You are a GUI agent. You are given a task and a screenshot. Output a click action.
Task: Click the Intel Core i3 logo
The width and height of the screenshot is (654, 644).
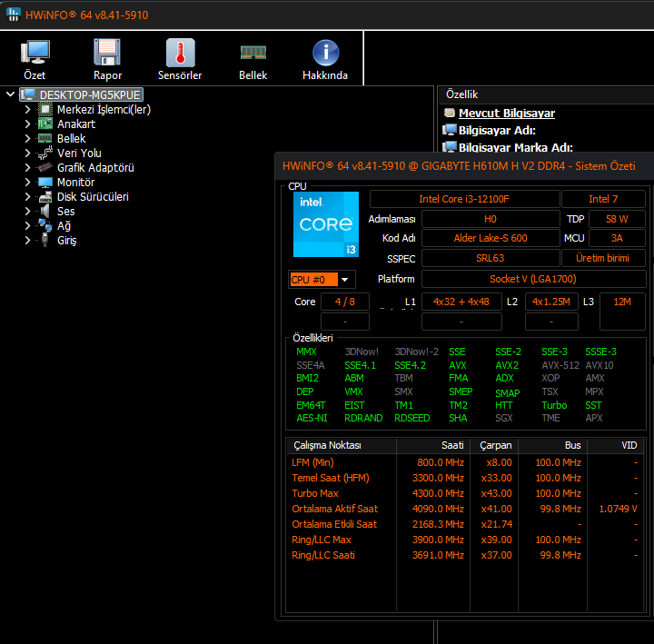(x=326, y=224)
